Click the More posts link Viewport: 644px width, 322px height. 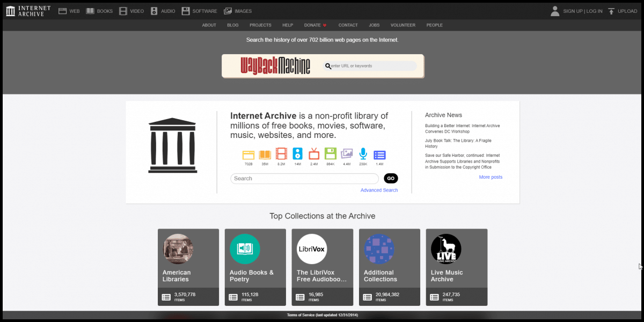[491, 177]
